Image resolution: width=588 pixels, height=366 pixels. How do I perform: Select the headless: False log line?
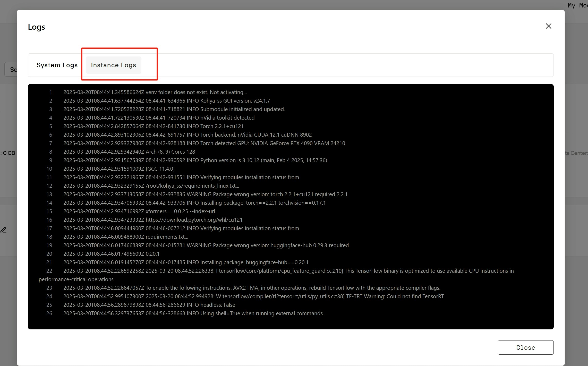(x=149, y=305)
